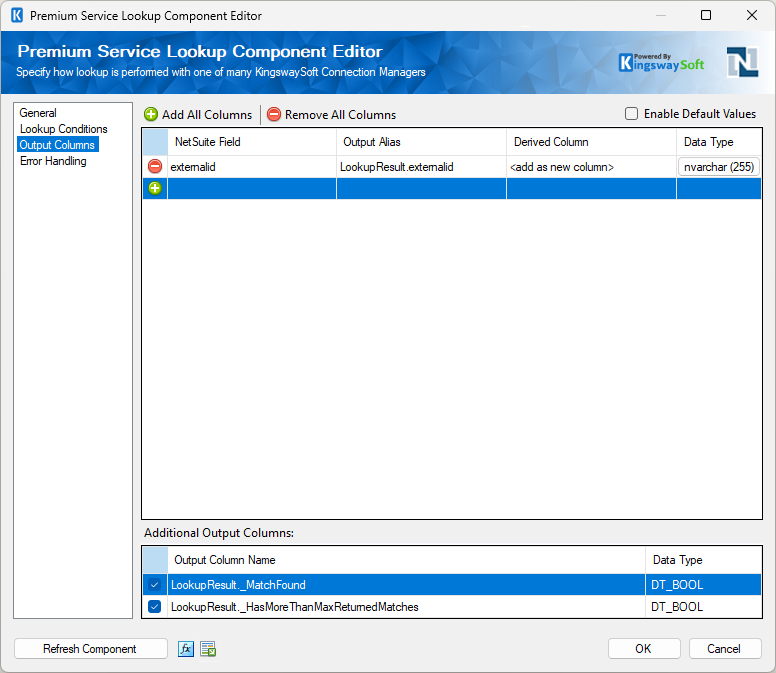Click the green add-row plus icon

coord(155,188)
